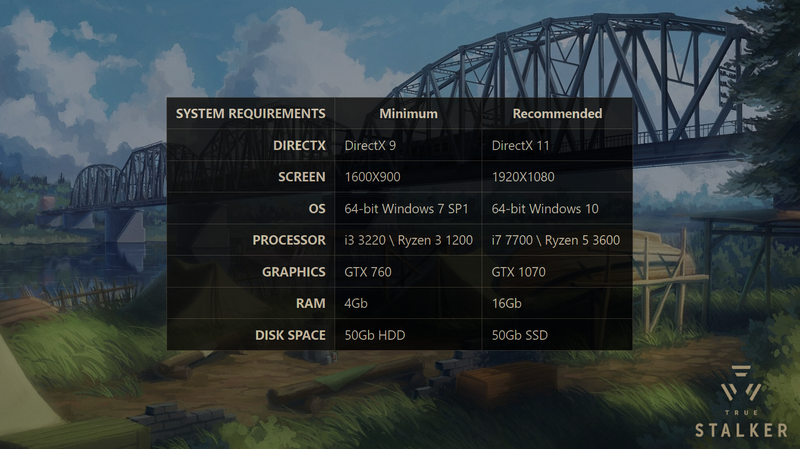Viewport: 800px width, 449px height.
Task: Select the Recommended column header
Action: tap(557, 114)
